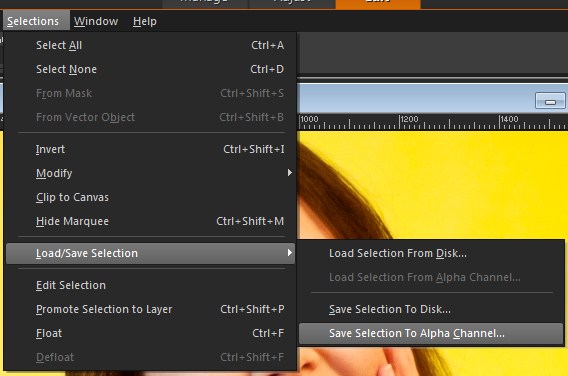Click the minimize icon on image window
Viewport: 568px width, 376px height.
point(550,101)
